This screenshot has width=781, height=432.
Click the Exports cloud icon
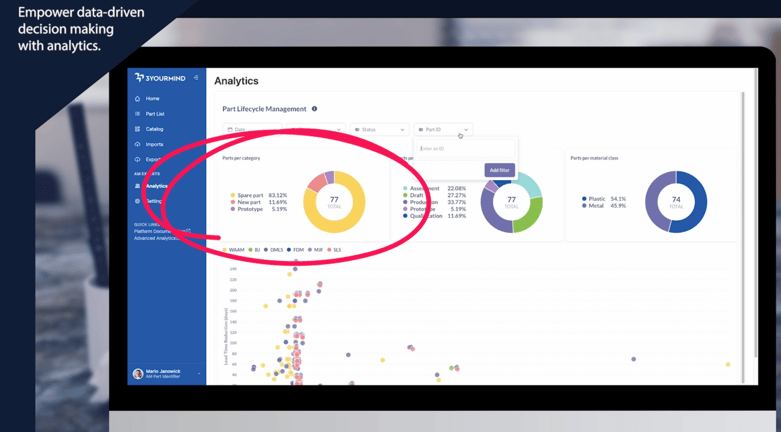(137, 159)
